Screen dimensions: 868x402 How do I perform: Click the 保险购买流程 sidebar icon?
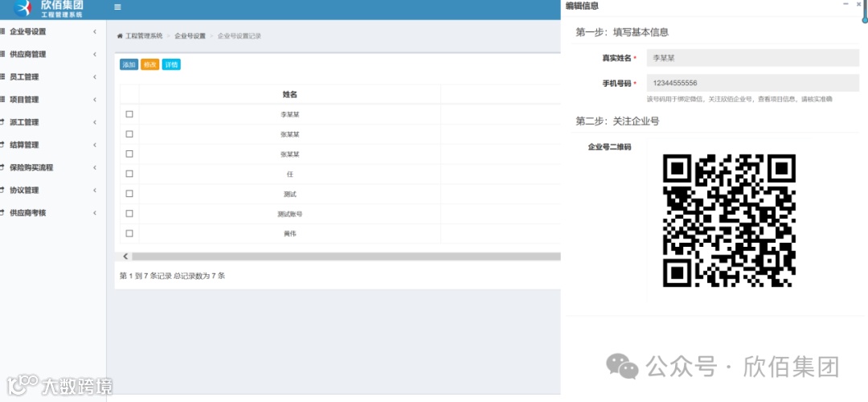click(x=2, y=167)
